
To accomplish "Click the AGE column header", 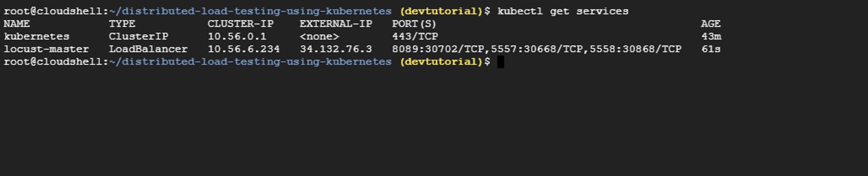I will (711, 24).
